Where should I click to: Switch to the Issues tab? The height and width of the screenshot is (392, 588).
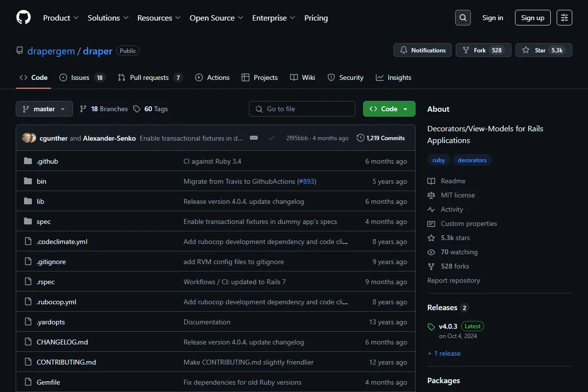pos(82,77)
